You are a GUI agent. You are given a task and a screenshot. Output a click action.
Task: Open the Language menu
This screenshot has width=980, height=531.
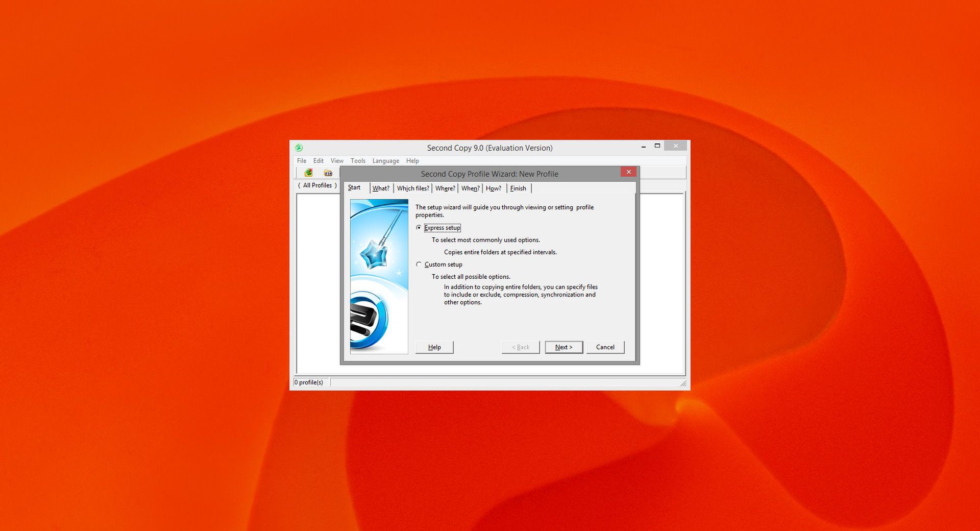tap(385, 160)
